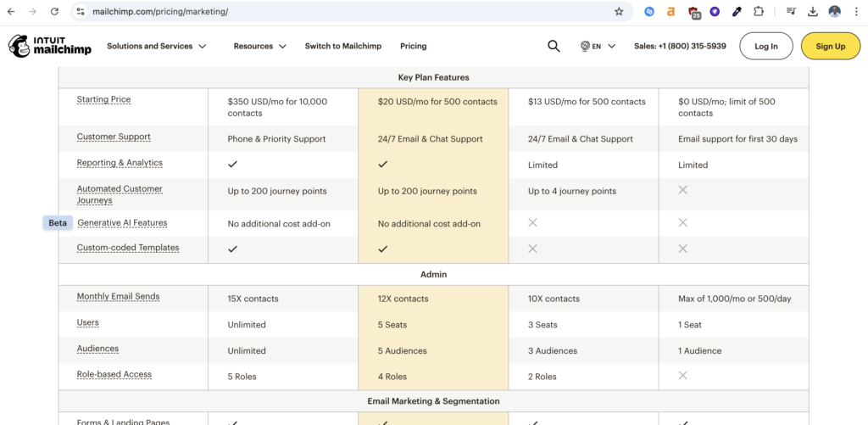The height and width of the screenshot is (425, 868).
Task: Open the Extensions puzzle piece menu
Action: pyautogui.click(x=759, y=12)
